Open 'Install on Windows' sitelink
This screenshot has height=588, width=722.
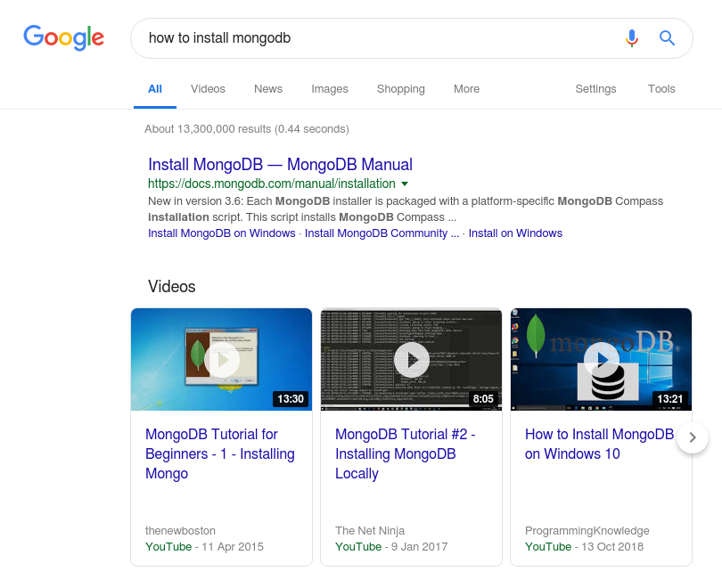pyautogui.click(x=515, y=233)
